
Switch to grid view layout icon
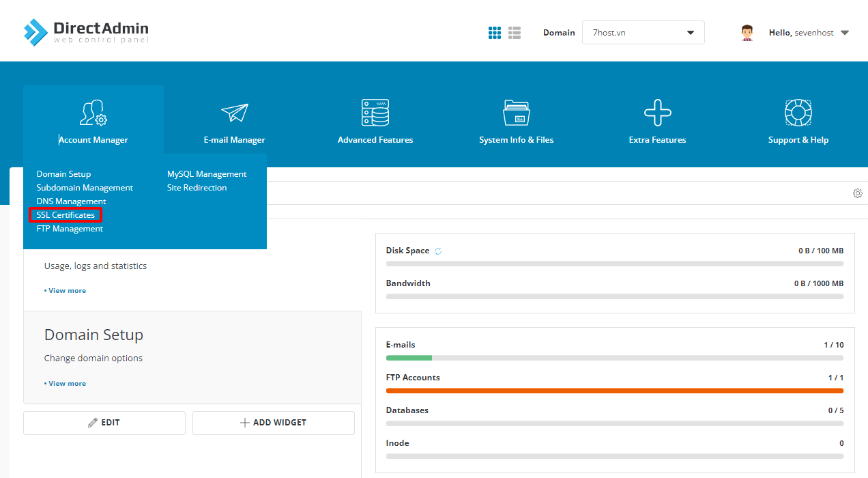coord(495,33)
